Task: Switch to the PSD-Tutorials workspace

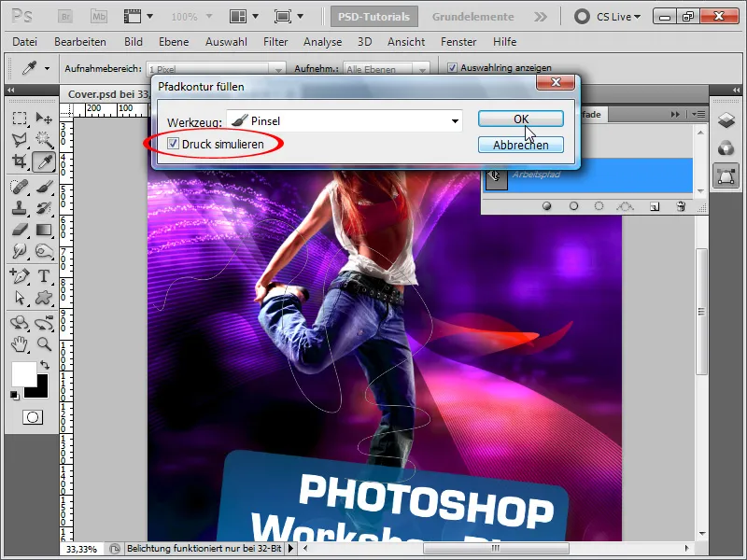Action: 374,17
